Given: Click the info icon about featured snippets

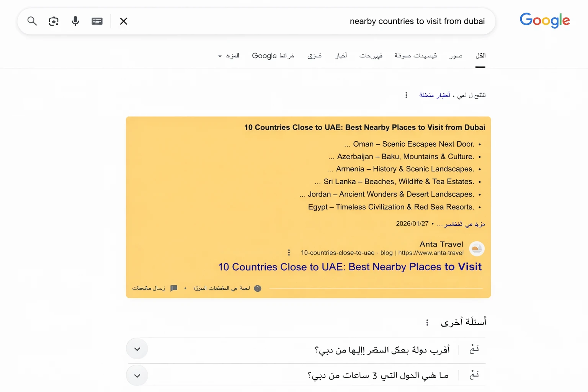Looking at the screenshot, I should (x=258, y=288).
